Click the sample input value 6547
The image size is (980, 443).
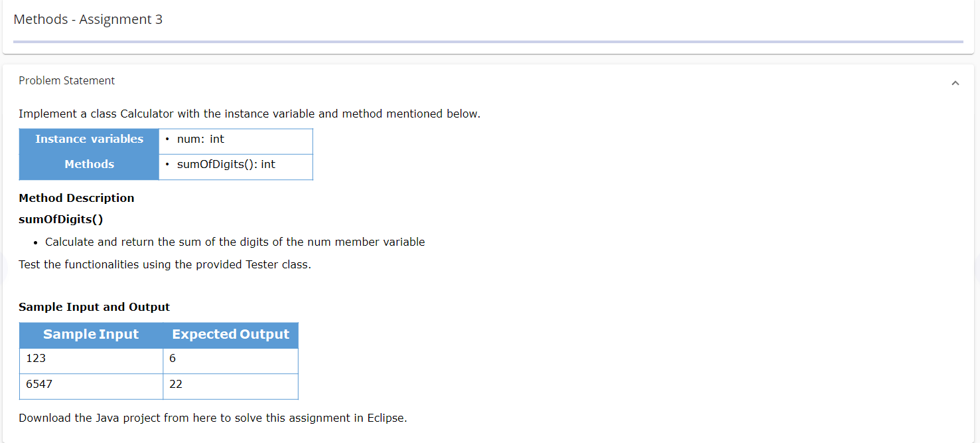(38, 384)
